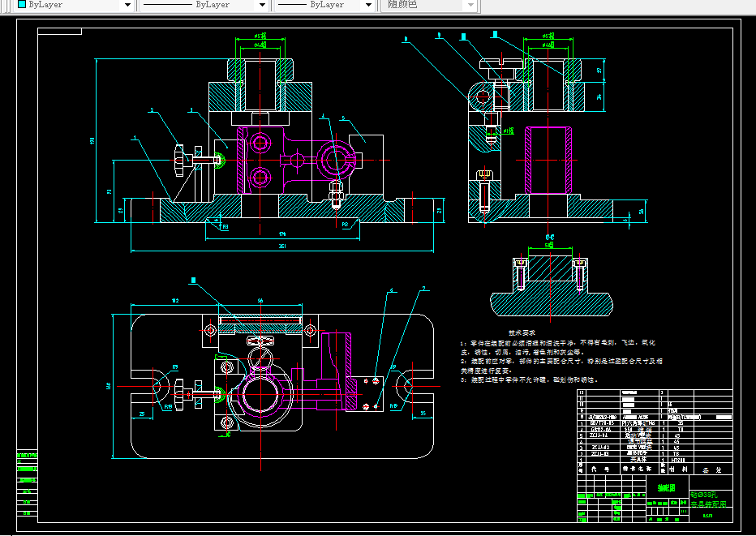756x536 pixels.
Task: Click the 174 dimension in front view
Action: [282, 235]
